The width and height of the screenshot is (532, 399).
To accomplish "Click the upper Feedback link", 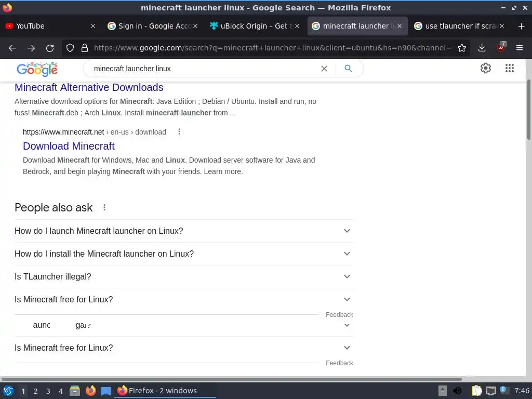I will pyautogui.click(x=339, y=315).
